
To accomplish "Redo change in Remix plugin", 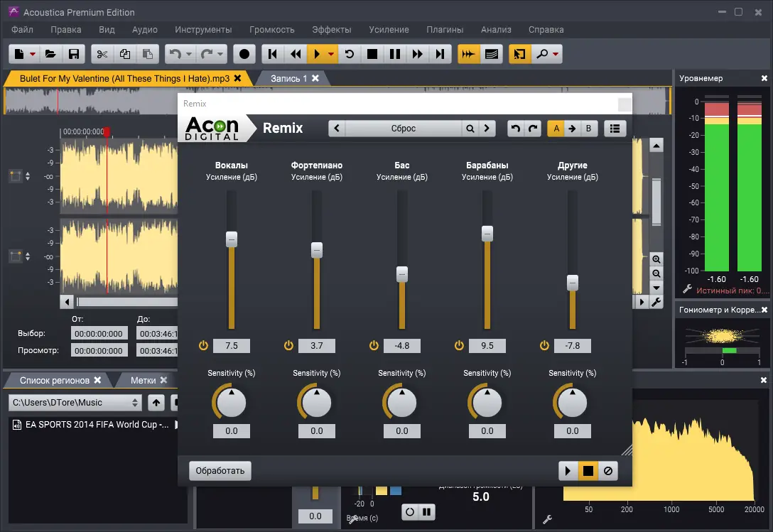I will tap(533, 129).
